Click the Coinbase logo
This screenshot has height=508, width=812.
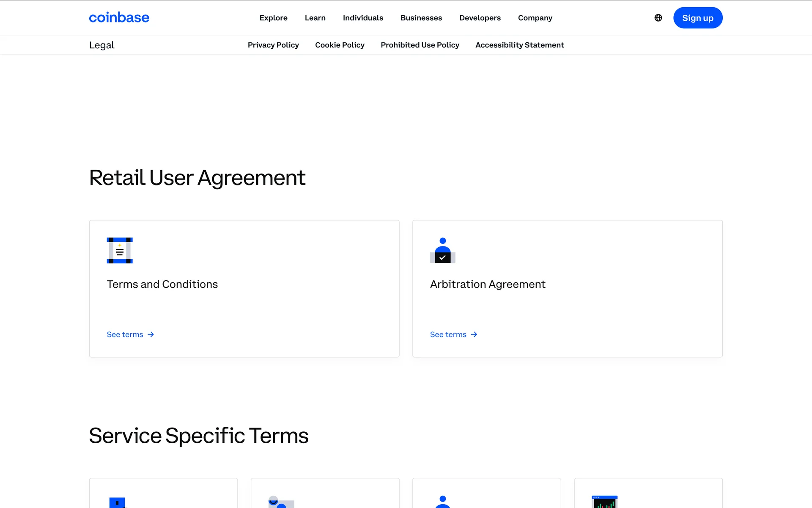tap(119, 18)
